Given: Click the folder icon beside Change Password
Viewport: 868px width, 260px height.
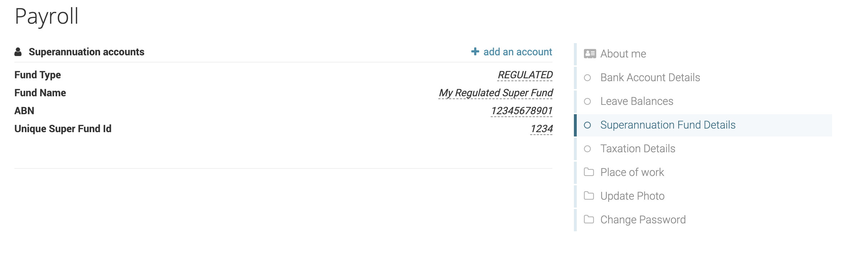Looking at the screenshot, I should (x=589, y=219).
